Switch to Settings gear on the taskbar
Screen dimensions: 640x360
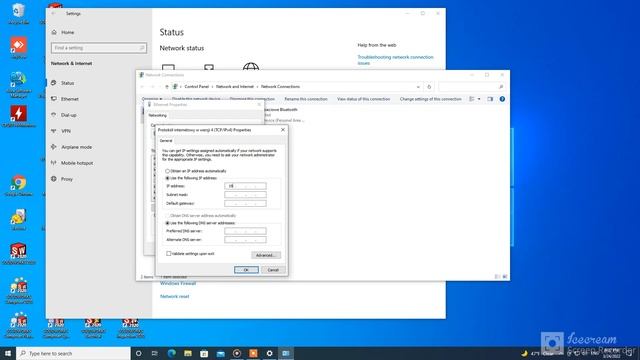[x=269, y=353]
